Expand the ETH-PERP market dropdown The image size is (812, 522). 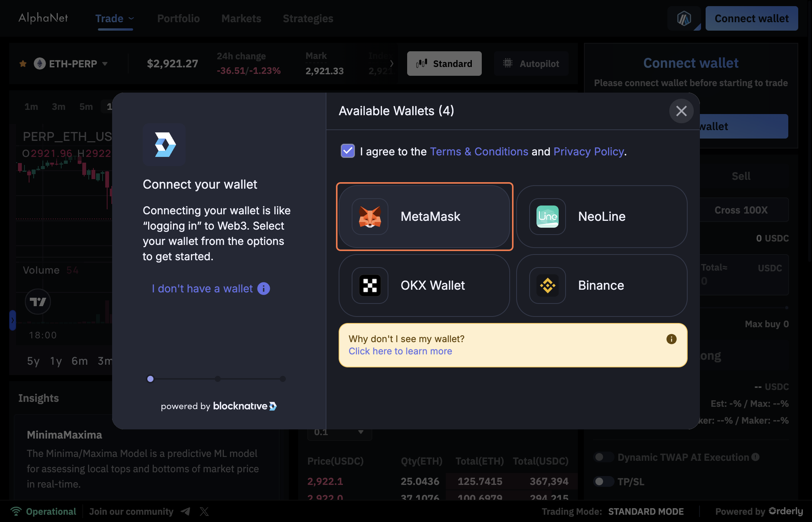(105, 64)
